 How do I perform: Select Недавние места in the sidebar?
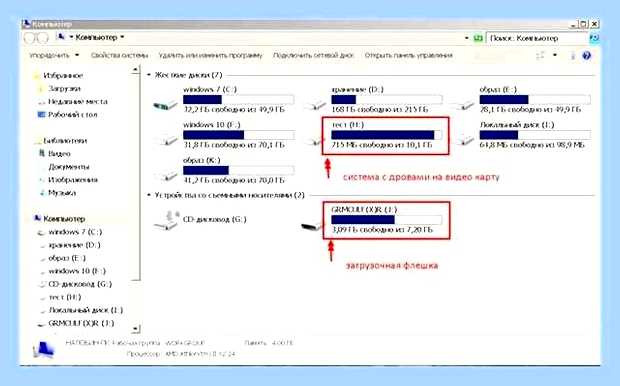78,102
